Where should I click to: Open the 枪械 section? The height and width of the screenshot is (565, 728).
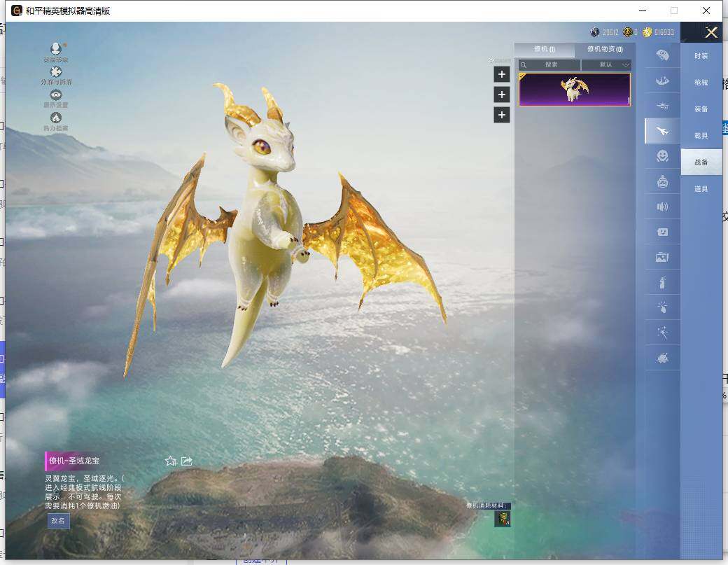coord(701,83)
